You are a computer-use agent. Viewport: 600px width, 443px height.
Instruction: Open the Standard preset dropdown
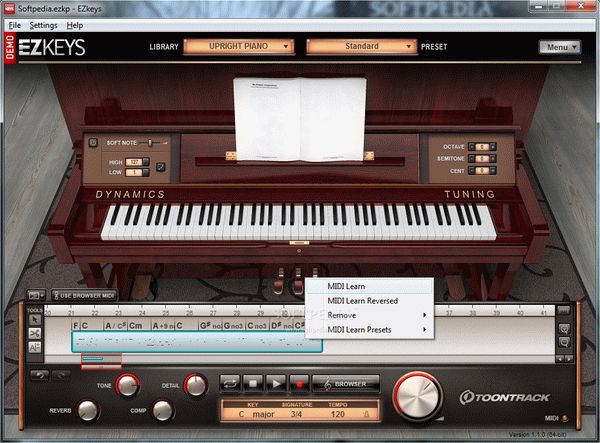pyautogui.click(x=362, y=46)
